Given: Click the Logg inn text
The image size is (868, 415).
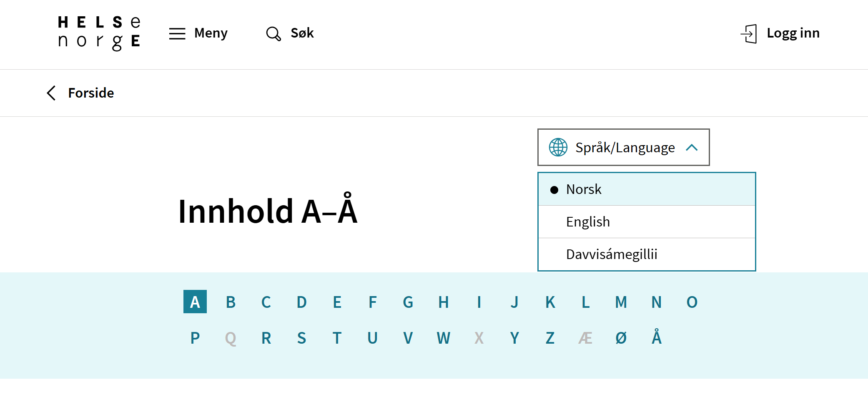Looking at the screenshot, I should click(x=793, y=33).
